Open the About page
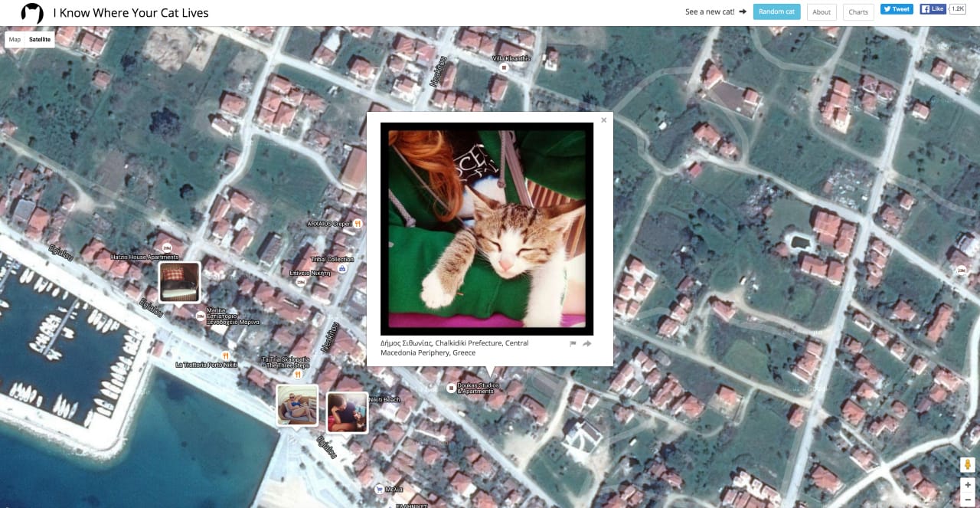The image size is (980, 508). pos(822,11)
